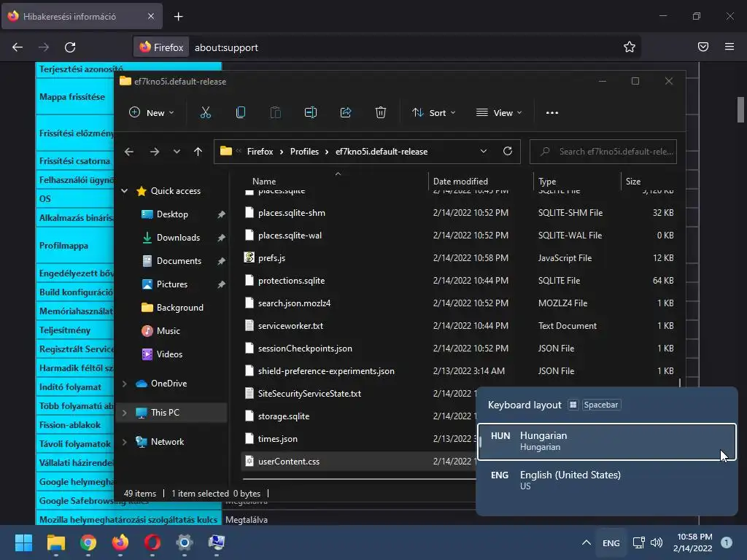The height and width of the screenshot is (560, 747).
Task: Open Firefox from the taskbar
Action: (120, 542)
